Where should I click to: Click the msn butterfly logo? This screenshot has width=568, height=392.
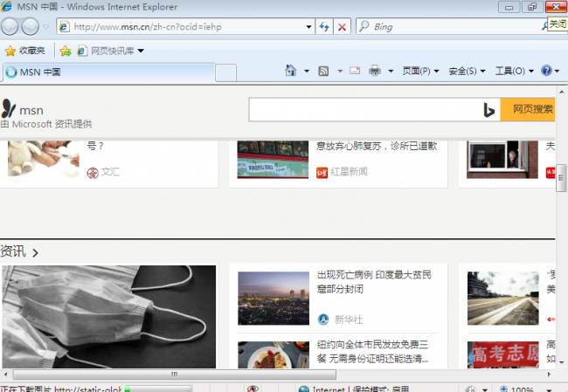pos(8,108)
